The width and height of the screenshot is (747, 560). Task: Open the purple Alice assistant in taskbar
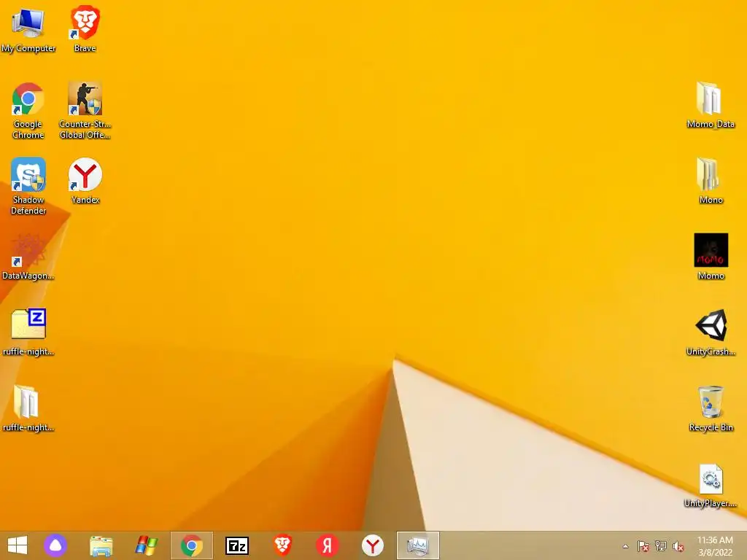(x=55, y=545)
